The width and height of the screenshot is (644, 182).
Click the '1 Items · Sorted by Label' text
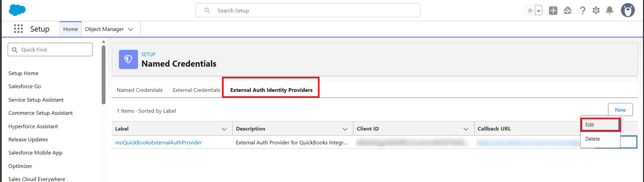(146, 111)
